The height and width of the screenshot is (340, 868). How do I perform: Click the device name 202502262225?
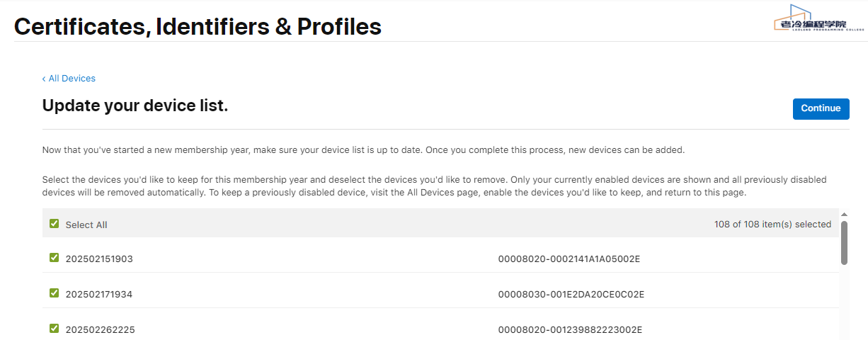click(x=101, y=329)
